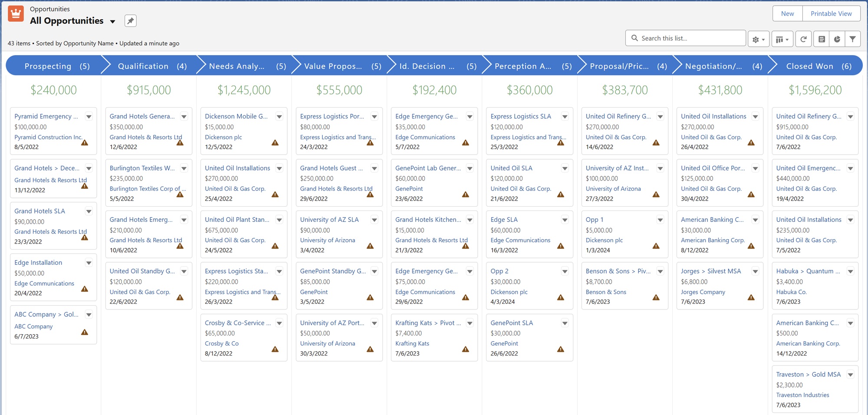Click warning icon on Opp 1 card

[656, 246]
